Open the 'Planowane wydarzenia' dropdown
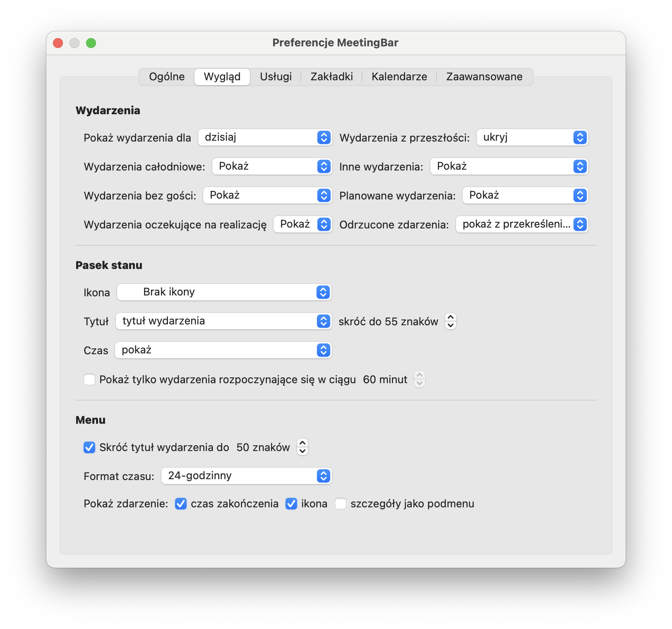The image size is (672, 629). pos(525,195)
